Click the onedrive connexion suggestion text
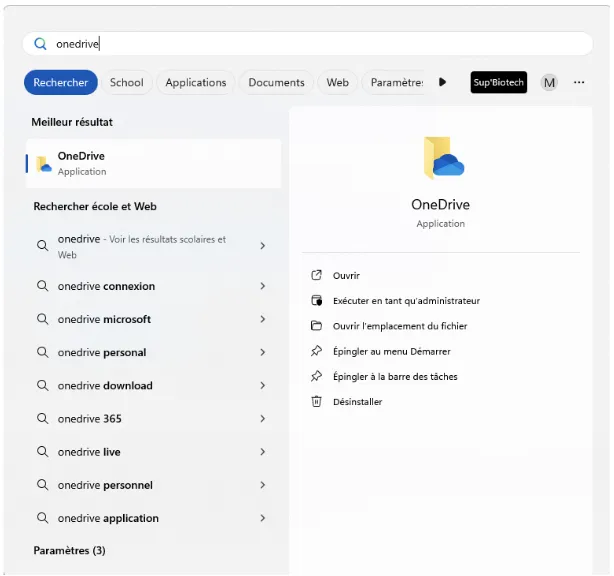614x576 pixels. click(106, 286)
